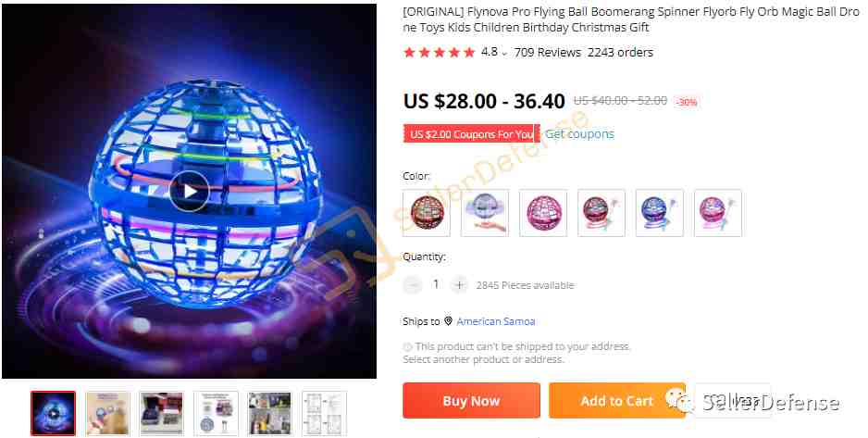Select the blue ball with wand color option
This screenshot has height=438, width=868.
659,213
